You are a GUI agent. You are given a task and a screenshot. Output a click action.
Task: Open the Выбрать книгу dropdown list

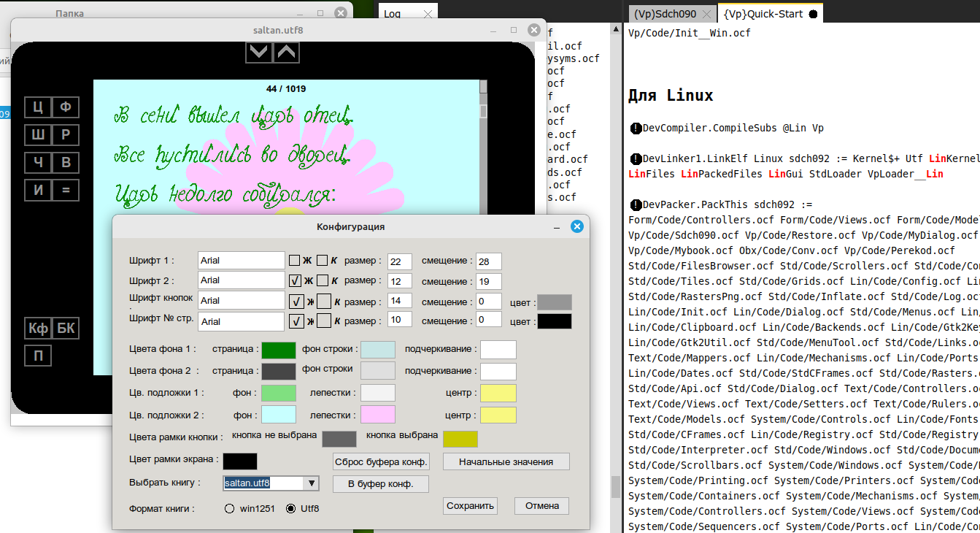[x=312, y=483]
